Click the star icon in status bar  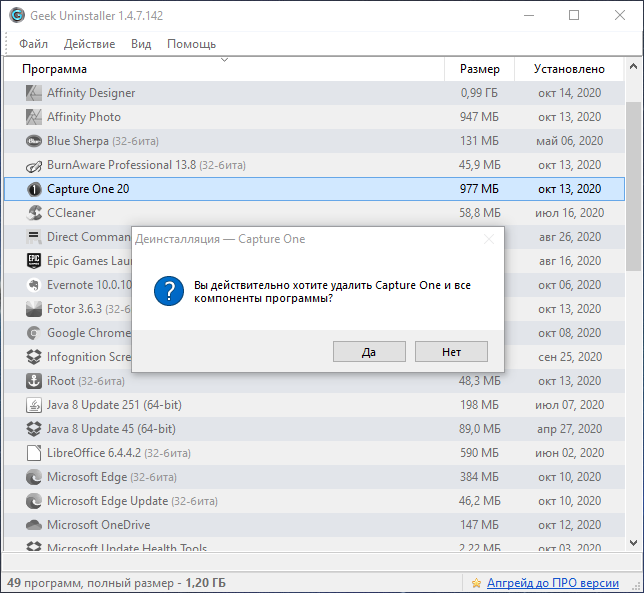[476, 583]
